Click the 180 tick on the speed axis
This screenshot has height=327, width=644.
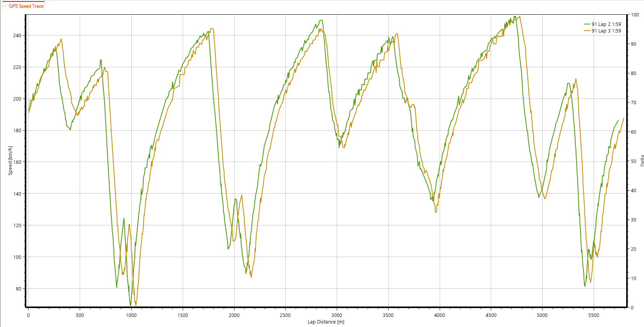17,131
